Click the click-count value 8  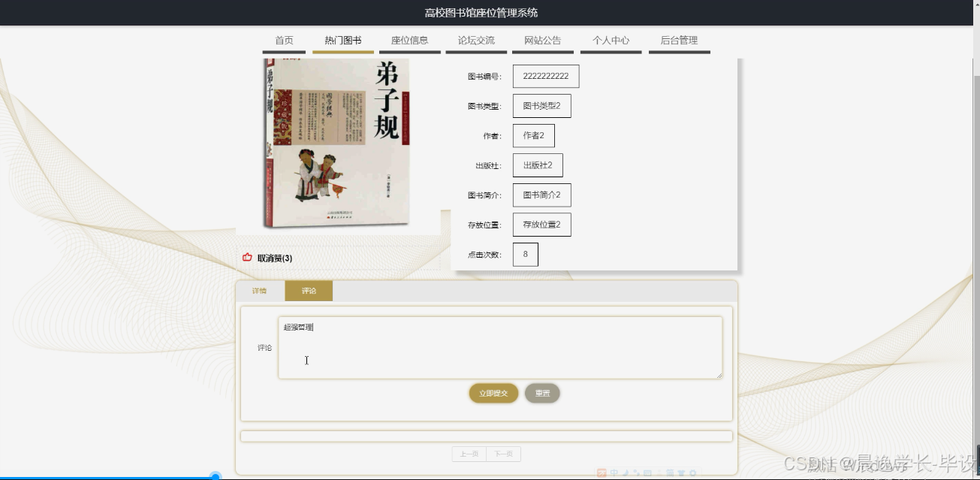tap(525, 254)
